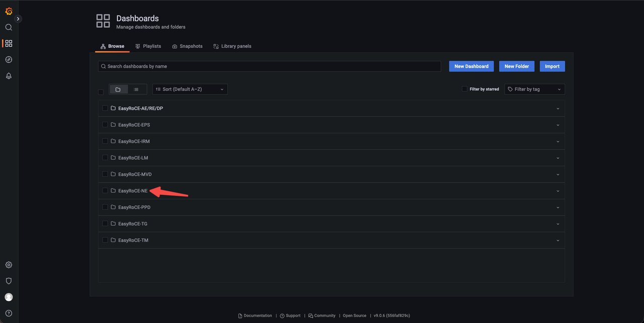Viewport: 644px width, 323px height.
Task: Check the EasyRoCE-TG folder checkbox
Action: [105, 224]
